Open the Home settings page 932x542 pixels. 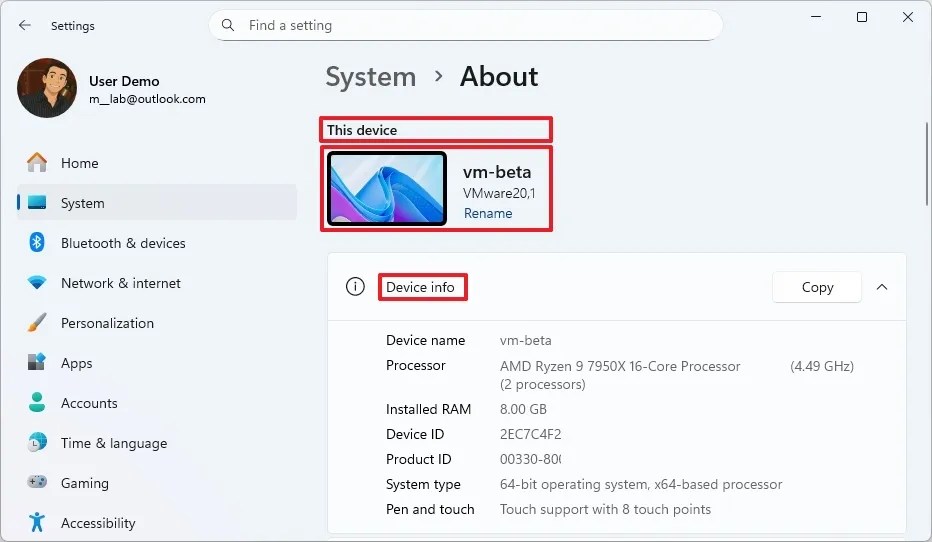click(157, 163)
